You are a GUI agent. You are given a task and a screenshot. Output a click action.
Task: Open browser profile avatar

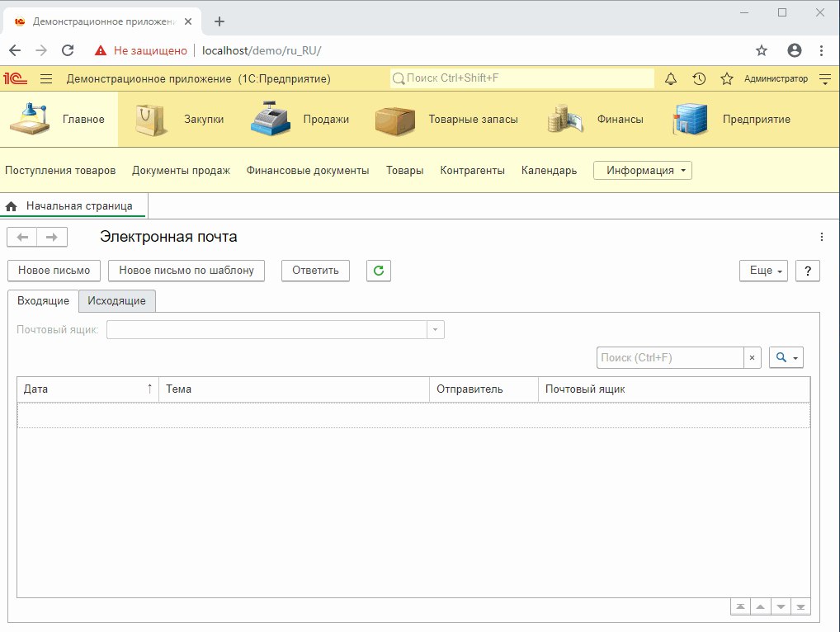(x=795, y=50)
